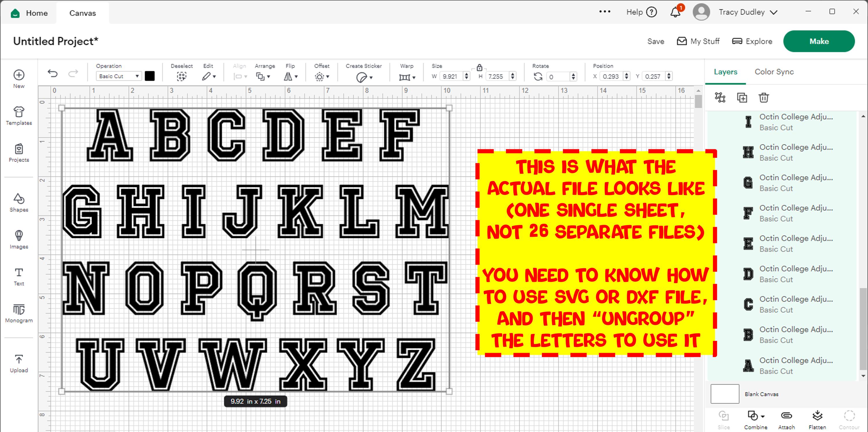868x432 pixels.
Task: Click the Group layers icon
Action: [x=720, y=98]
